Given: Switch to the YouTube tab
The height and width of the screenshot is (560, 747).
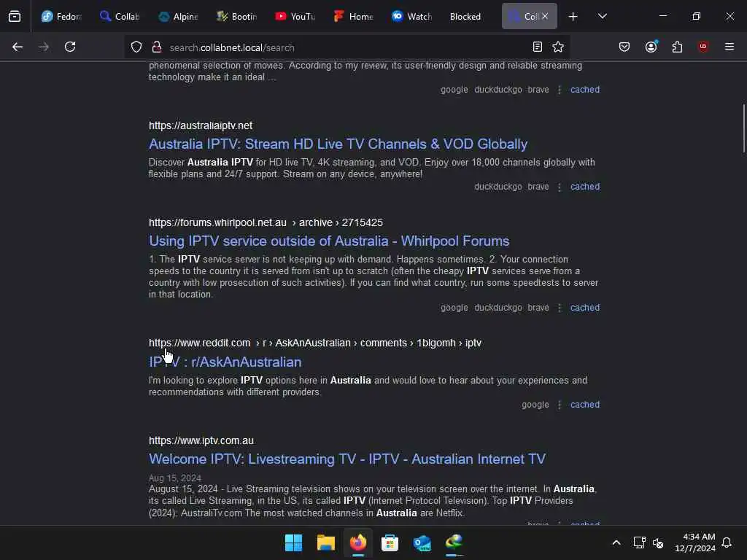Looking at the screenshot, I should tap(295, 17).
